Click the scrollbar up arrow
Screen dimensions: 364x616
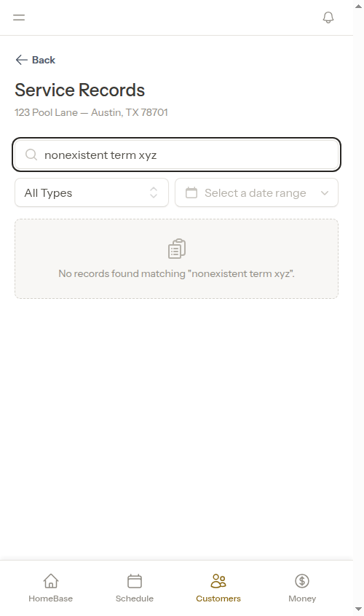(358, 7)
